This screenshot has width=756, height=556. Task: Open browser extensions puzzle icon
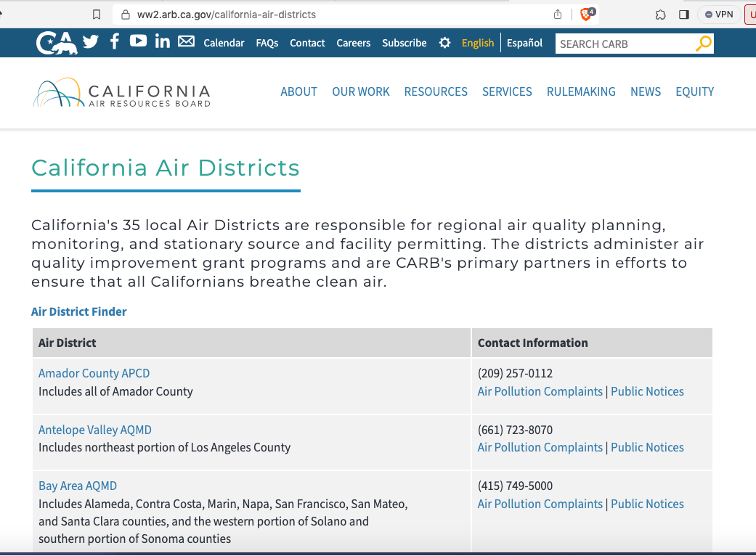coord(661,15)
